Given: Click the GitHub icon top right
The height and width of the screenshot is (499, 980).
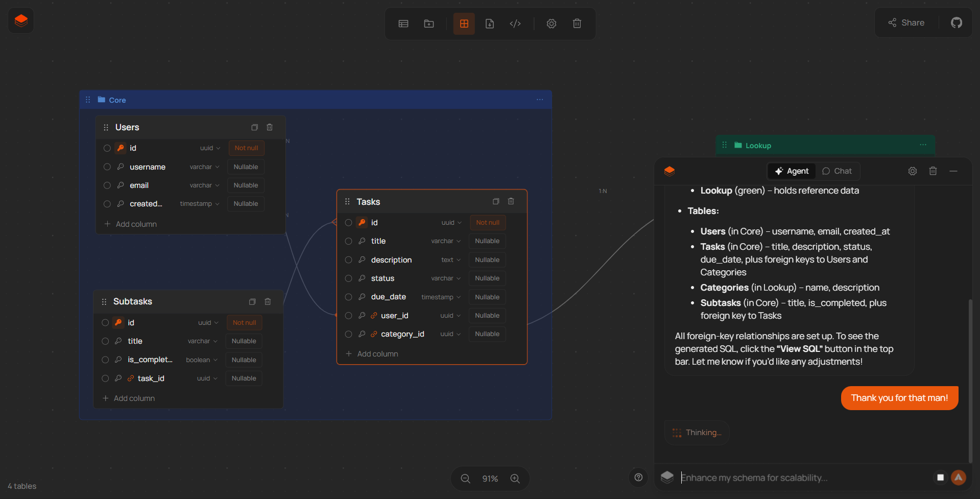Looking at the screenshot, I should click(957, 22).
